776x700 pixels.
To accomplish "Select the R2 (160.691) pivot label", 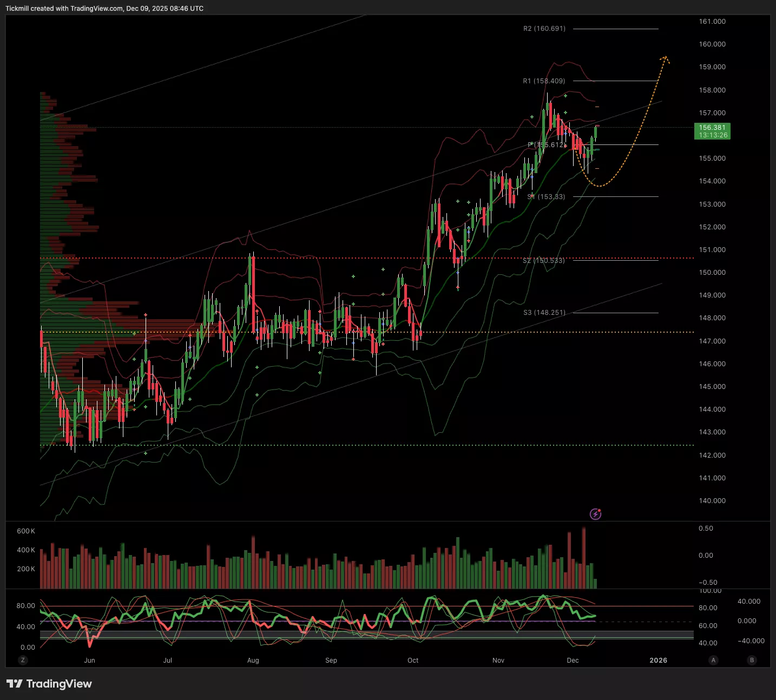I will point(544,29).
